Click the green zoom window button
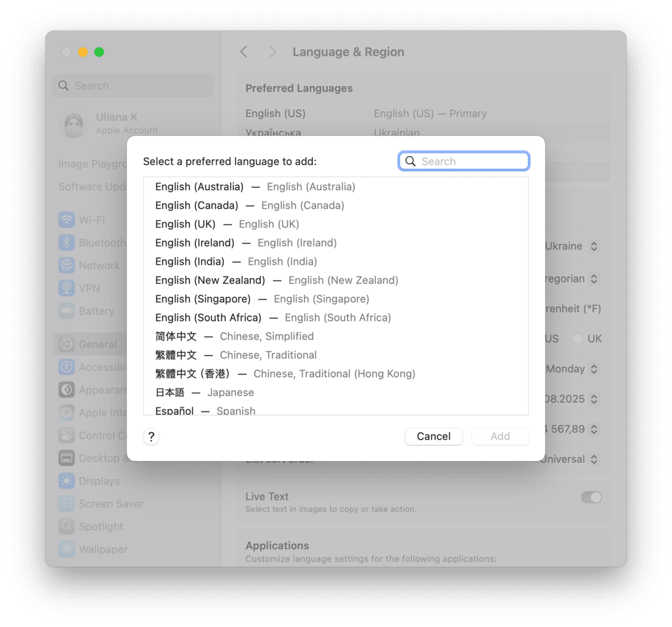672x627 pixels. pyautogui.click(x=99, y=52)
